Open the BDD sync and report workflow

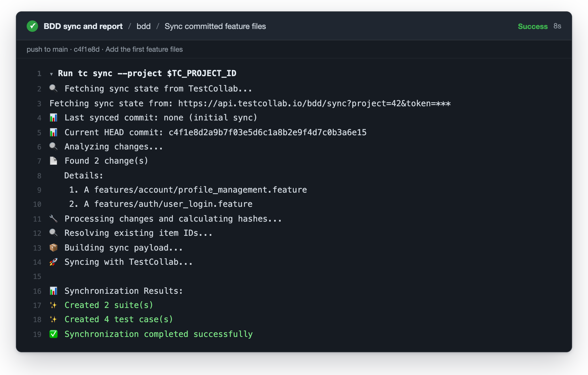[83, 26]
